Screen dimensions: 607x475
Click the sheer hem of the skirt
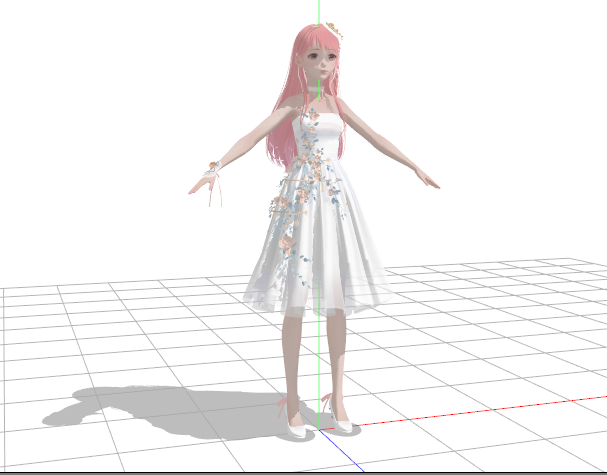tap(315, 298)
